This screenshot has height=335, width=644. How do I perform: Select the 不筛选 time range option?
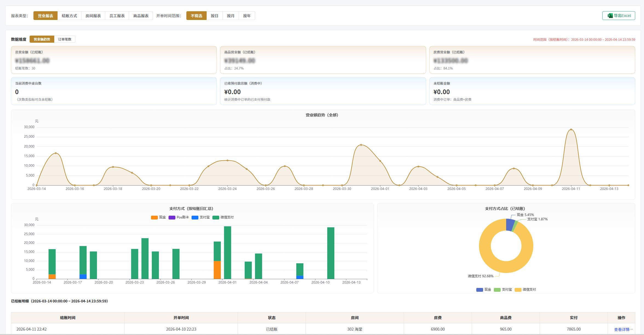[196, 16]
